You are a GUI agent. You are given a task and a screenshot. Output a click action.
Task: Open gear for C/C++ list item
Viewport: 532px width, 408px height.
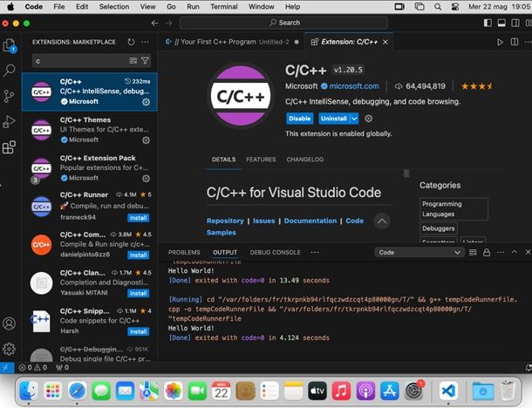coord(146,102)
